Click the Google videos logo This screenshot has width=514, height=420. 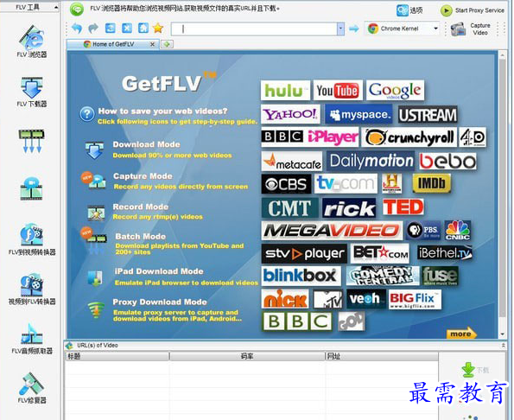pyautogui.click(x=395, y=91)
